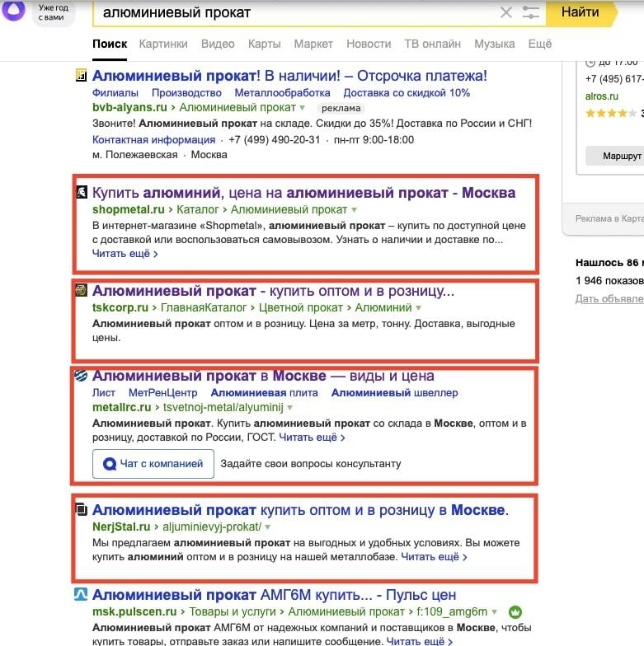The width and height of the screenshot is (644, 646).
Task: Click Читать ещё under pulscen result
Action: (419, 641)
